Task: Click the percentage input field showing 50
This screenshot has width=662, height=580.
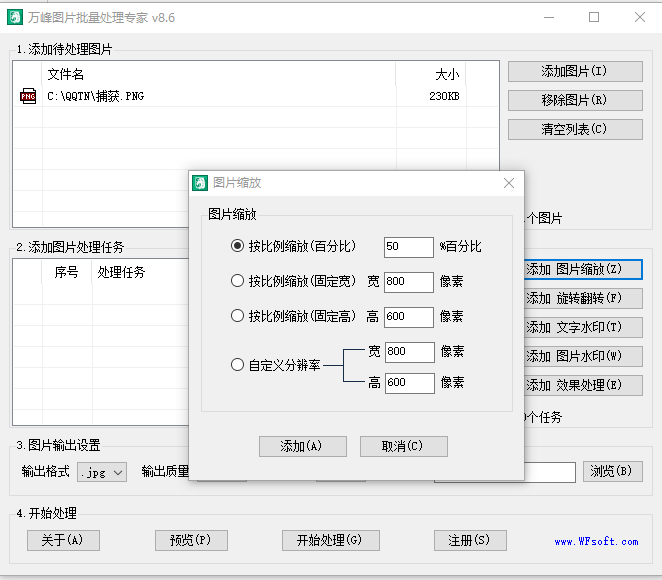Action: point(409,247)
